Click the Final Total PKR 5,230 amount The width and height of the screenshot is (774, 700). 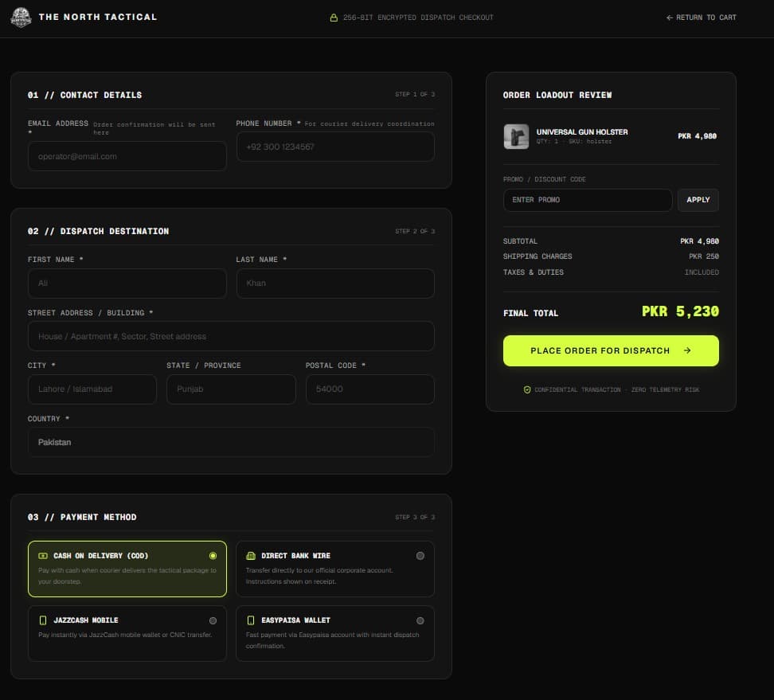[680, 311]
